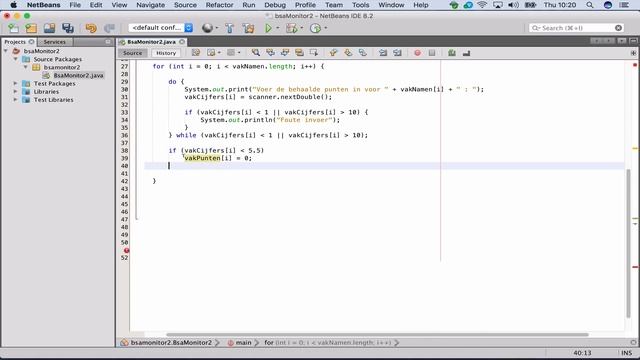This screenshot has height=360, width=640.
Task: Collapse the Source Packages node
Action: coord(16,59)
